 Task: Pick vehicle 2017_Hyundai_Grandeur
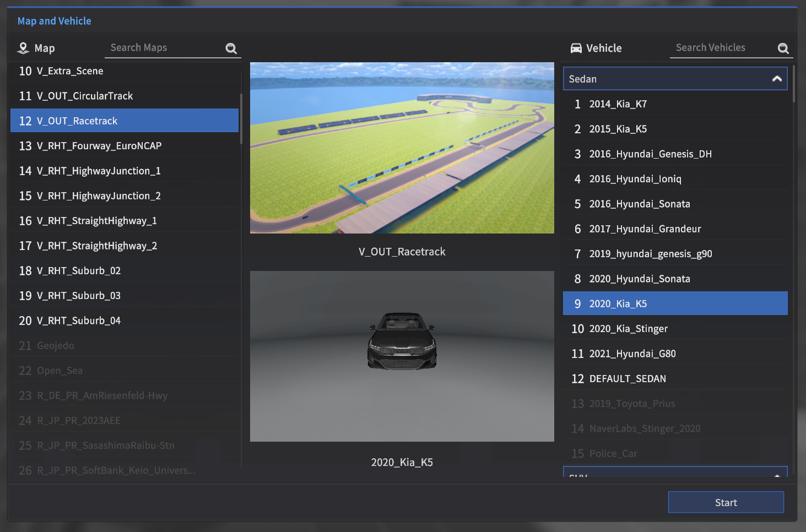point(675,229)
